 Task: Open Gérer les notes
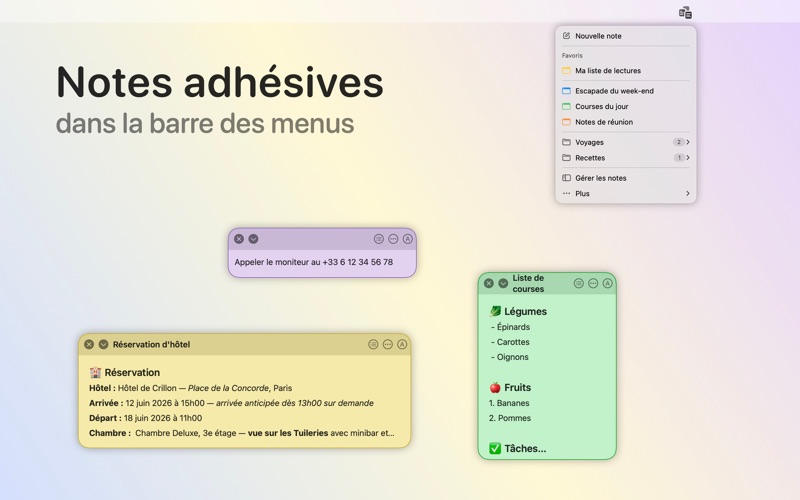pos(626,178)
